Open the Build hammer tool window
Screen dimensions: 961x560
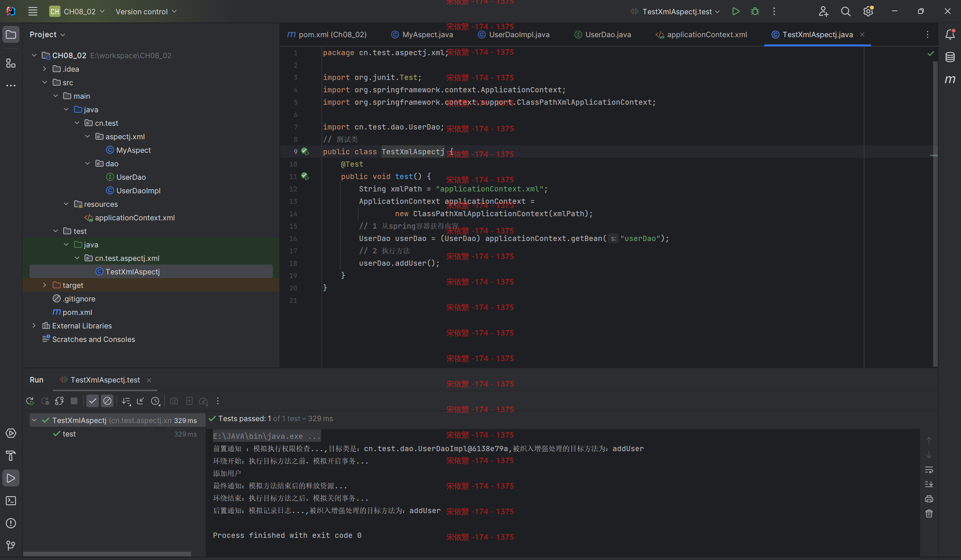pyautogui.click(x=11, y=456)
